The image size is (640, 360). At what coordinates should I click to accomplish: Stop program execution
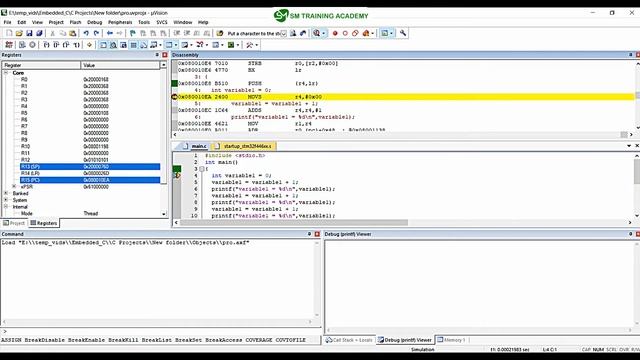tap(32, 45)
